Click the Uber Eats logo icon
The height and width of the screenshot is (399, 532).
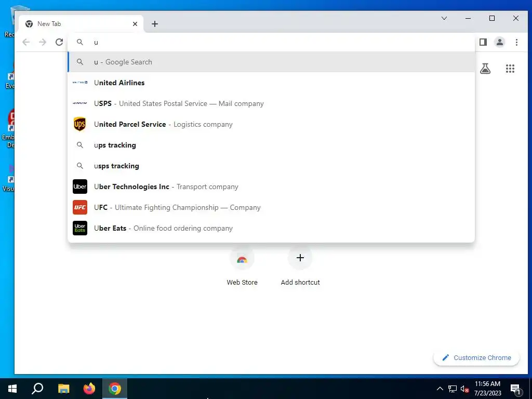click(80, 228)
